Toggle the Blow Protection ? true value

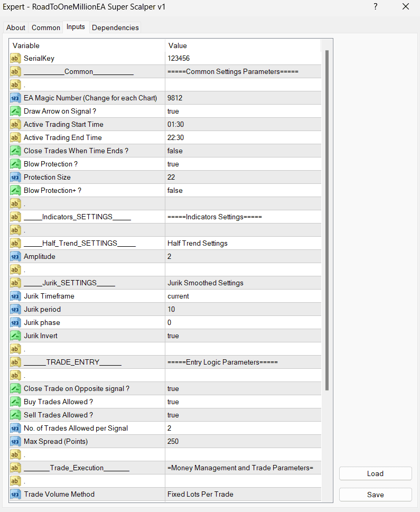coord(243,164)
